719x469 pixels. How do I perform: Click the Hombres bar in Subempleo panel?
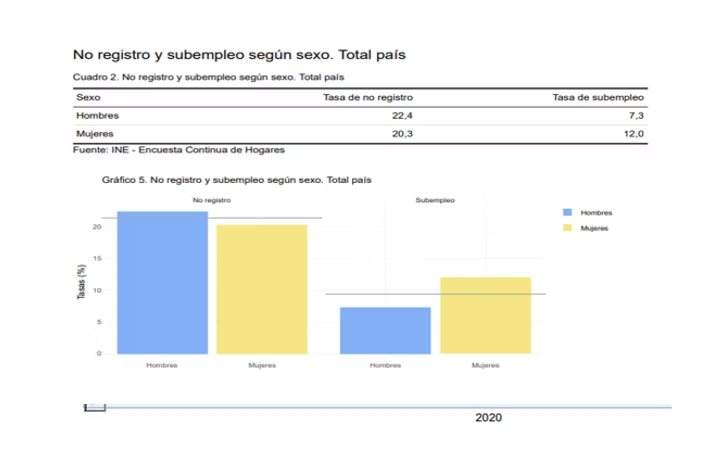(x=385, y=330)
